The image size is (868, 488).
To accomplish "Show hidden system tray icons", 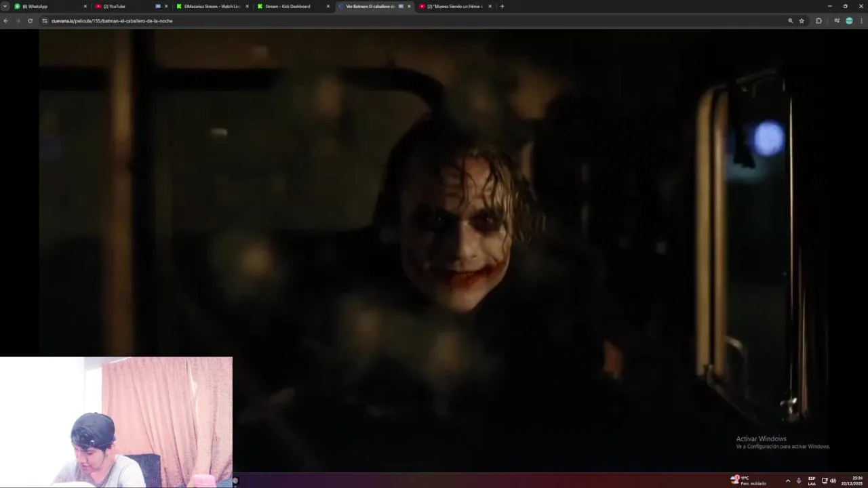I will (787, 481).
